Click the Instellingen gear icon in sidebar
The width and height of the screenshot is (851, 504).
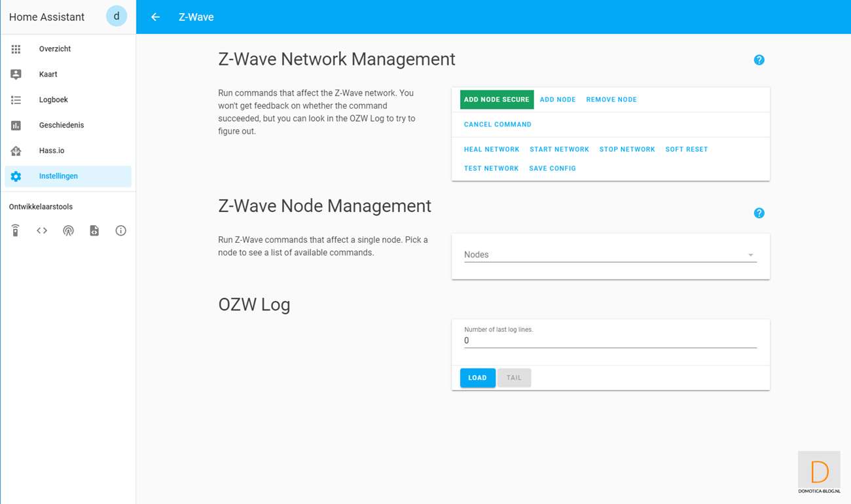click(16, 176)
